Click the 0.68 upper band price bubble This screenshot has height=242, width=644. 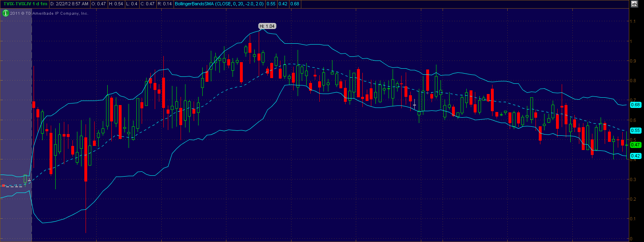635,105
